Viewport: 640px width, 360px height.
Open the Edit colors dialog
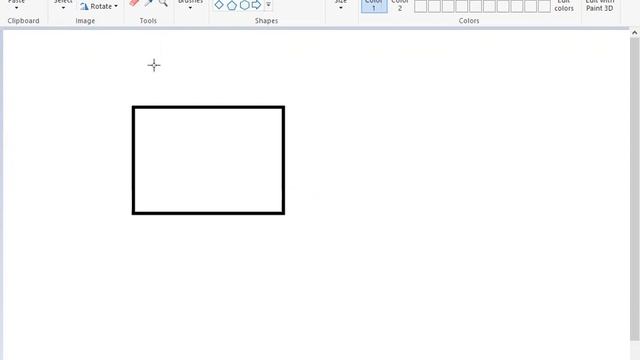[564, 6]
